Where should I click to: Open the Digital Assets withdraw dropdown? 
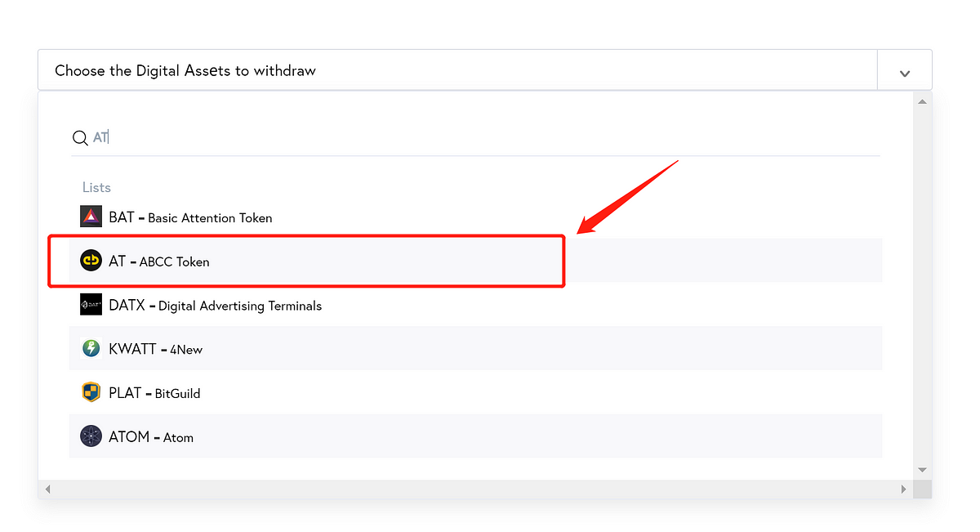[x=484, y=70]
